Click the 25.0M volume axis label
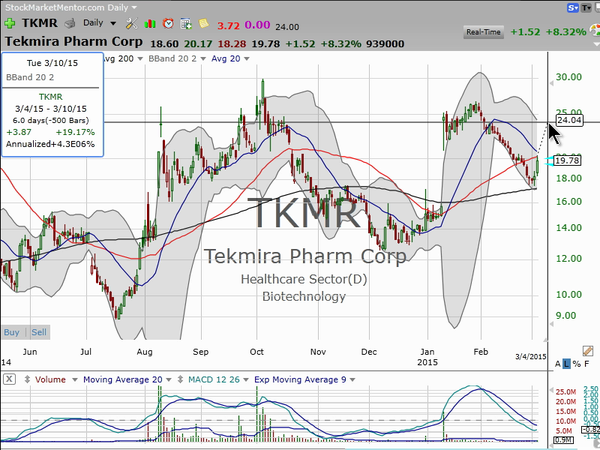Viewport: 600px width, 450px height. (x=566, y=392)
